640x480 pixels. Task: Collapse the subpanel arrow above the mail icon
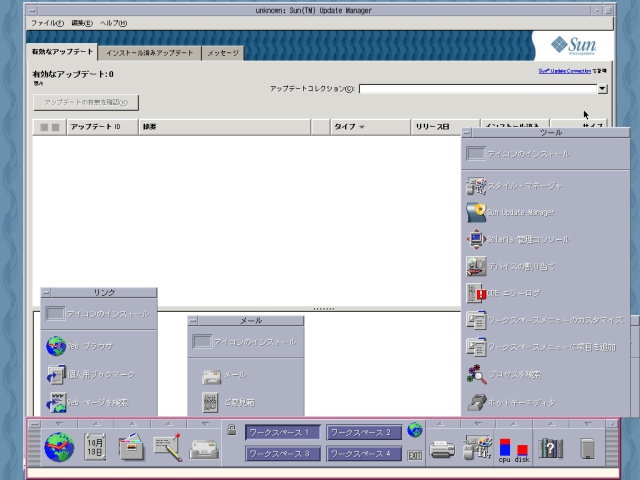pos(205,424)
